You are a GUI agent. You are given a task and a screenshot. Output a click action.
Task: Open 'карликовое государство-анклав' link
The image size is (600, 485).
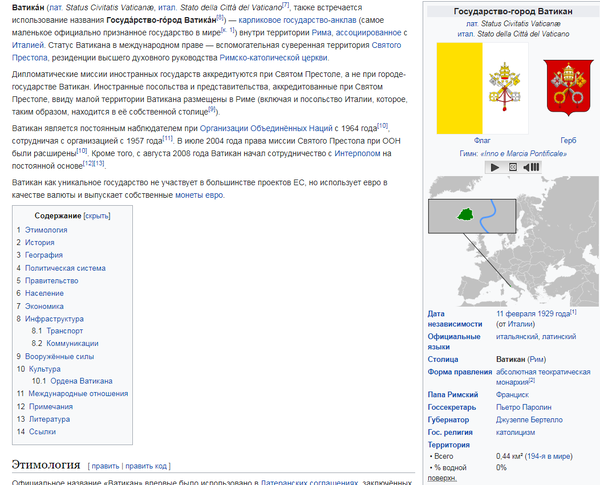click(x=297, y=20)
